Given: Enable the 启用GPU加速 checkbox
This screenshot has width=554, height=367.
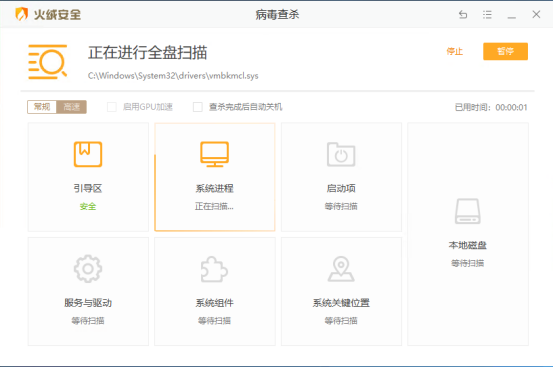Looking at the screenshot, I should click(x=112, y=107).
